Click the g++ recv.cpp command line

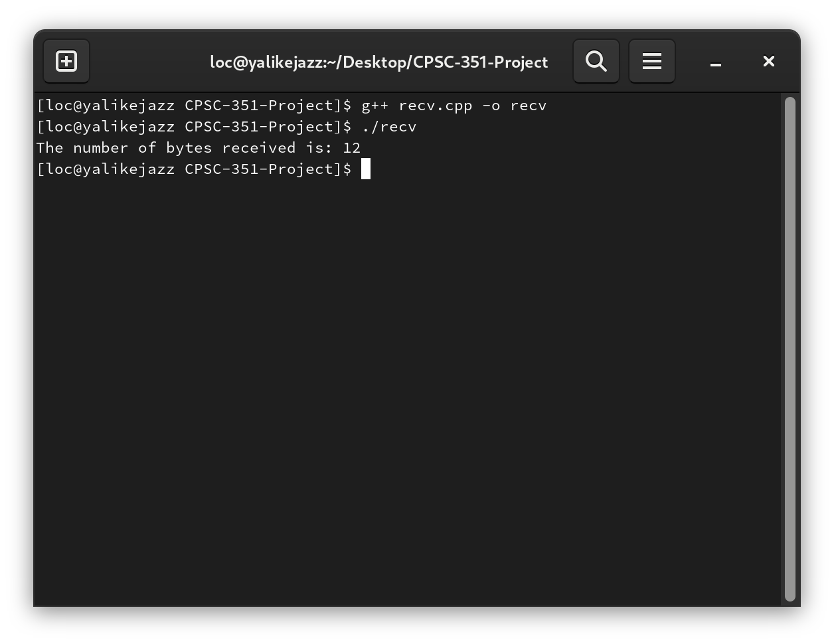(292, 105)
